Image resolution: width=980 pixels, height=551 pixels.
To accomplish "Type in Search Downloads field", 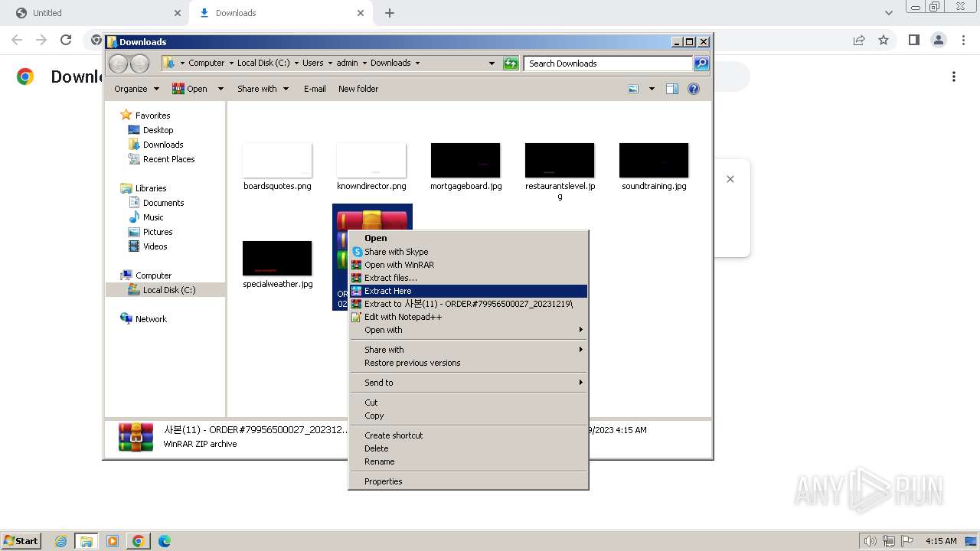I will pyautogui.click(x=609, y=64).
